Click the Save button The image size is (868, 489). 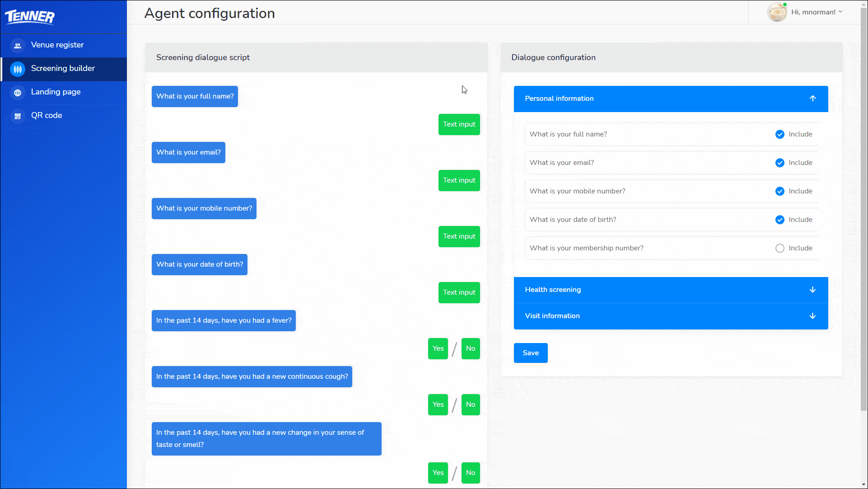click(531, 353)
